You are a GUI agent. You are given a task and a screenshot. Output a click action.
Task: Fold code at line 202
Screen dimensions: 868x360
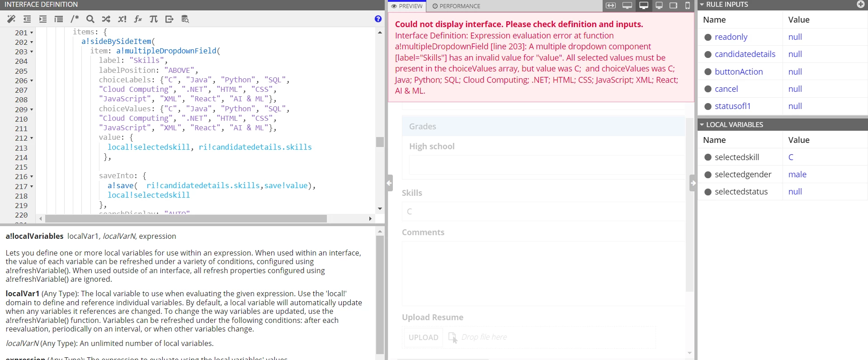(x=32, y=43)
